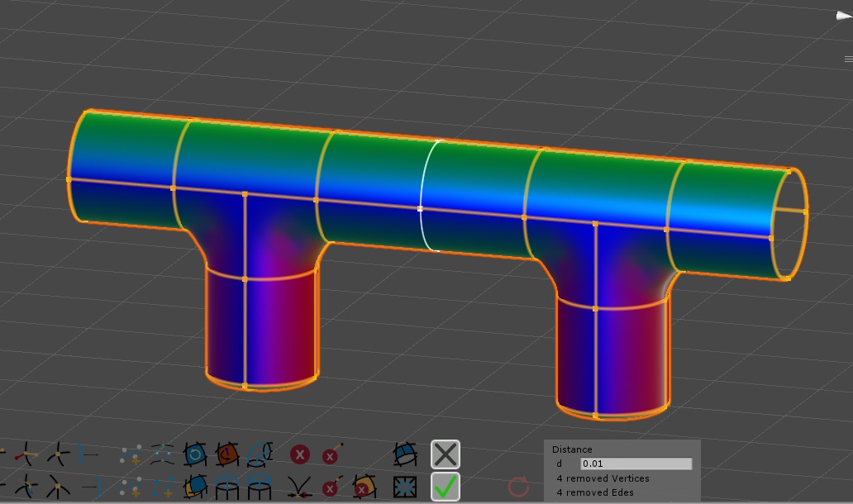Click the Distance d input field

pos(636,464)
